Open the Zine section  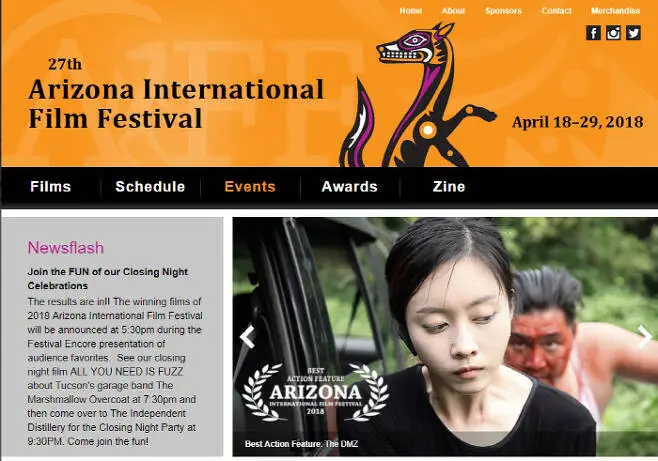[x=449, y=187]
